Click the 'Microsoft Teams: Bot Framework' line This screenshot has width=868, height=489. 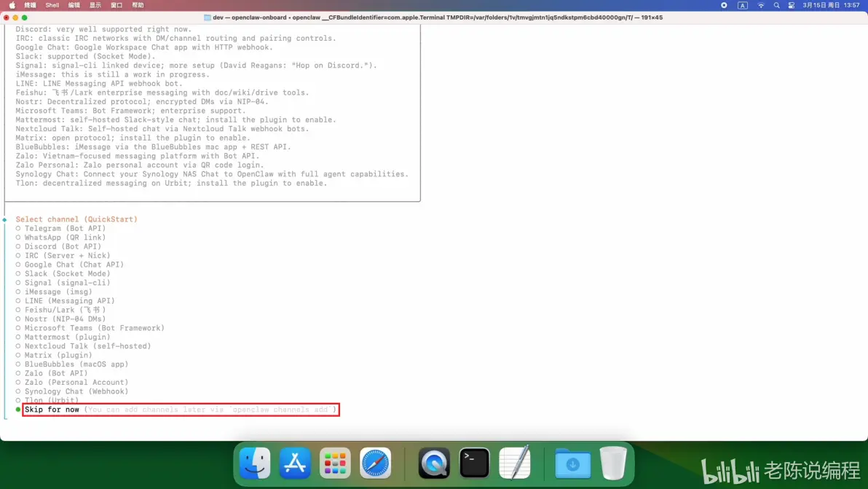[130, 111]
